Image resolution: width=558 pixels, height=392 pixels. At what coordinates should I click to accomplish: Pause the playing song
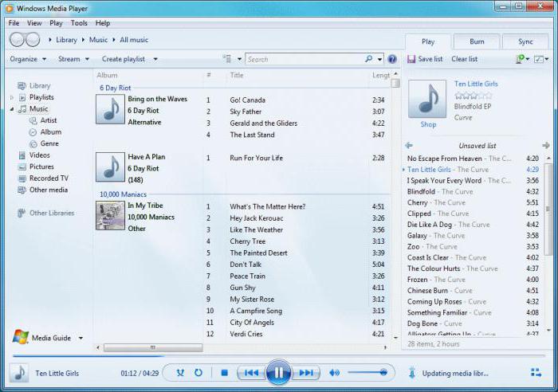click(x=278, y=372)
